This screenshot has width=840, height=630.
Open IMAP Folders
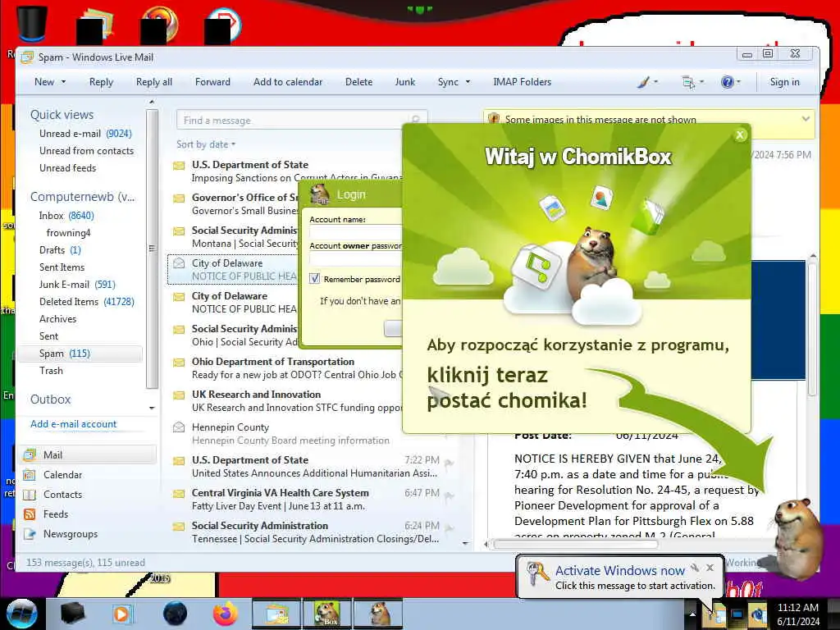pyautogui.click(x=523, y=82)
